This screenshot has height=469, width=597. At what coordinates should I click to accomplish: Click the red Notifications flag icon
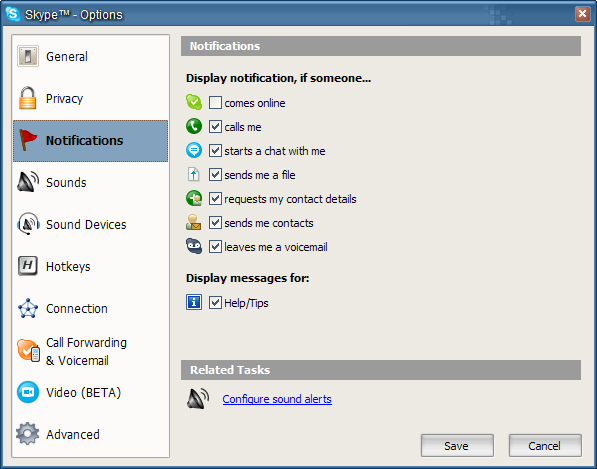pyautogui.click(x=28, y=140)
